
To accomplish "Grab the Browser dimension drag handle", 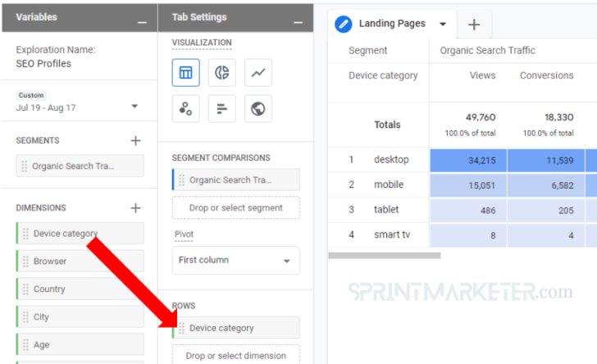I will [25, 262].
